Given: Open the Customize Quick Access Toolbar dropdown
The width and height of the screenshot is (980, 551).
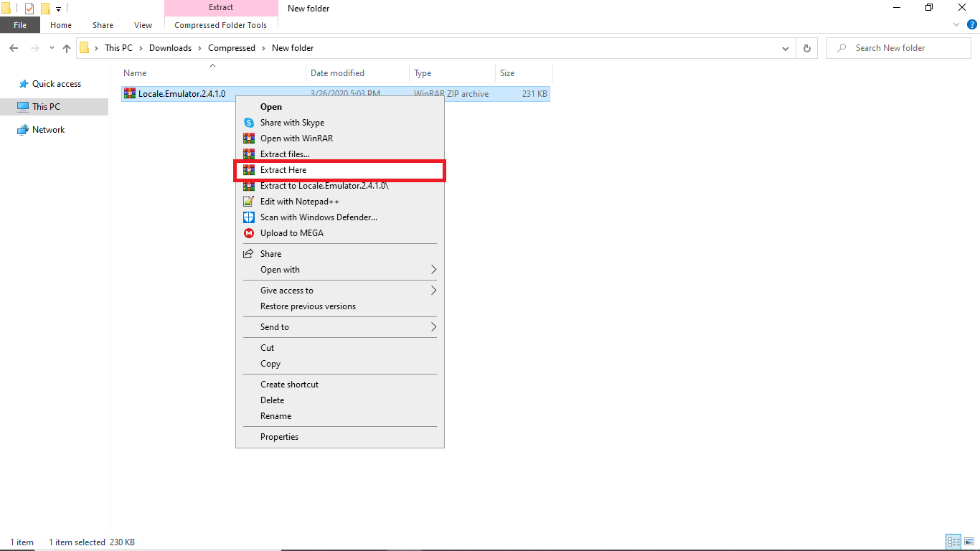Looking at the screenshot, I should pos(59,9).
